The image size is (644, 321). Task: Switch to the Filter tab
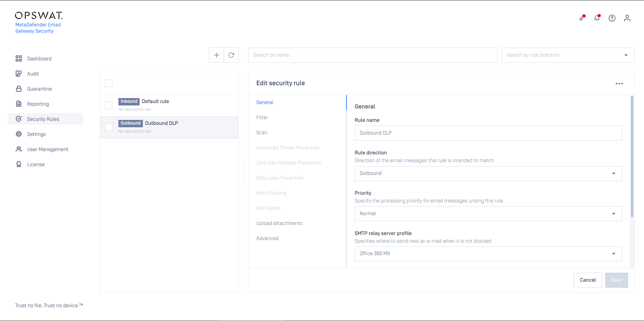pyautogui.click(x=262, y=118)
